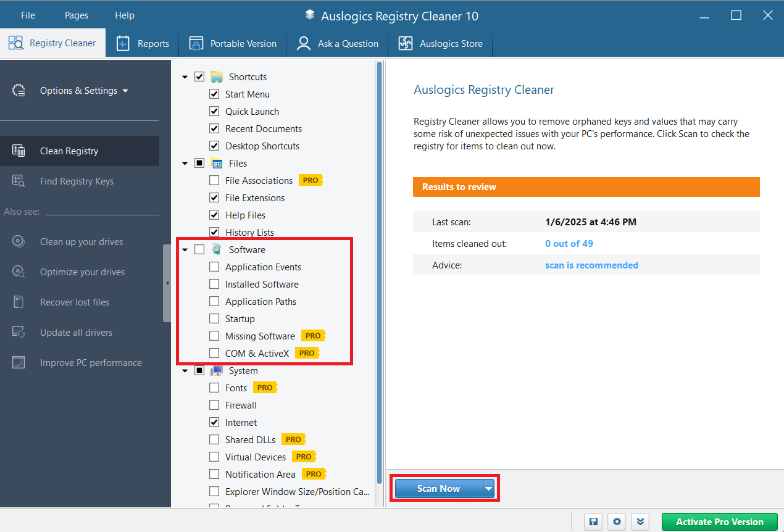Viewport: 784px width, 532px height.
Task: Open the Scan Now dropdown arrow
Action: (489, 489)
